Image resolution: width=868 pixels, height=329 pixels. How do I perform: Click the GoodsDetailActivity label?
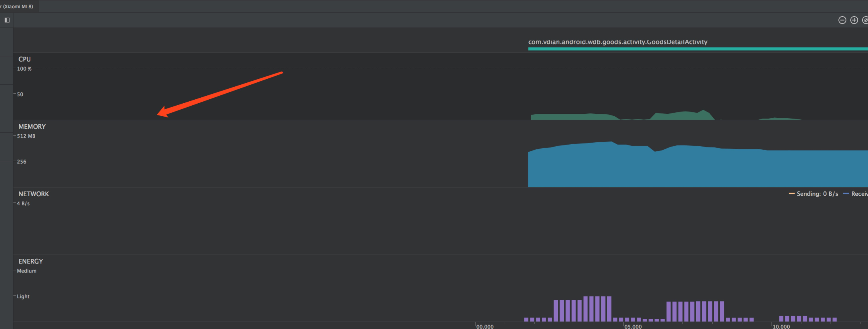(x=617, y=42)
